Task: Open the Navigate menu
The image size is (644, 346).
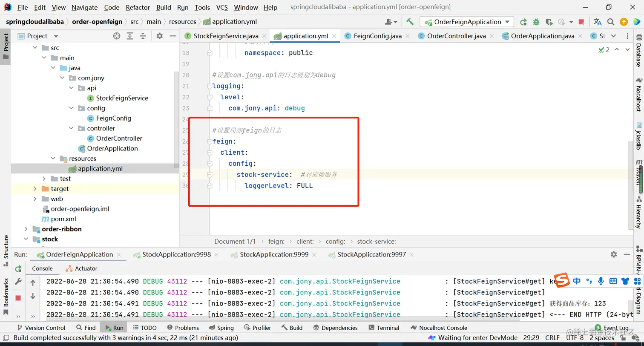Action: coord(84,7)
